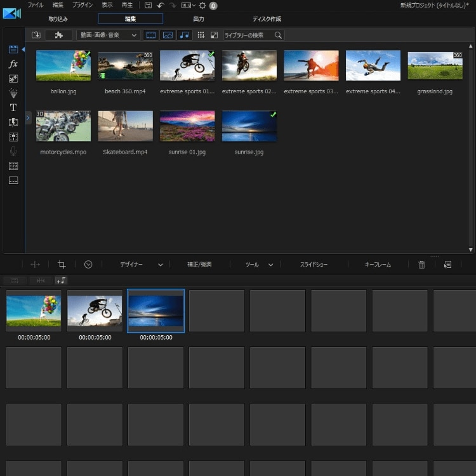Click the import media folder icon
Viewport: 476px width, 476px height.
[x=36, y=35]
